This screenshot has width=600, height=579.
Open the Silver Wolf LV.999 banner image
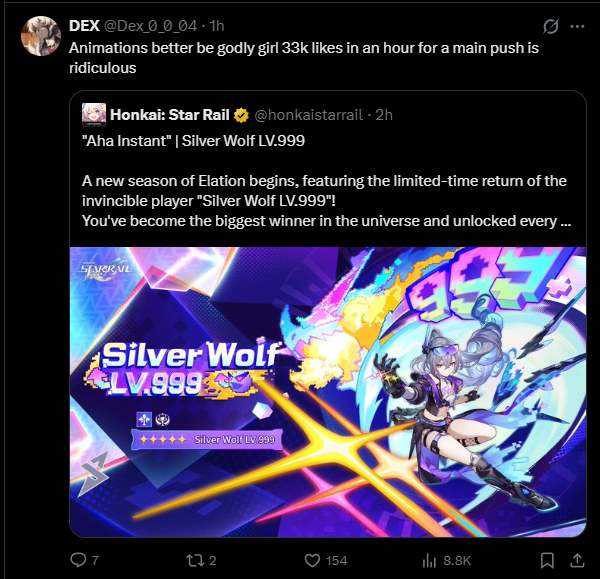tap(328, 392)
